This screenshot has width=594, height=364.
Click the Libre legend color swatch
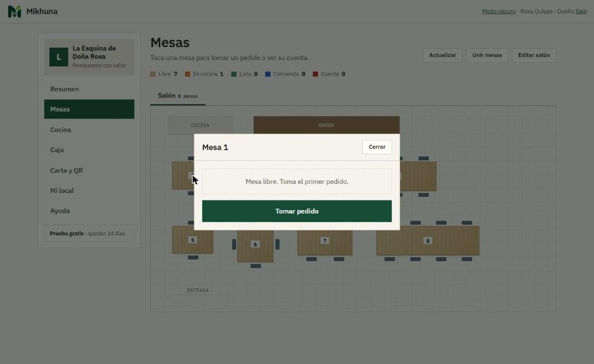(x=153, y=74)
